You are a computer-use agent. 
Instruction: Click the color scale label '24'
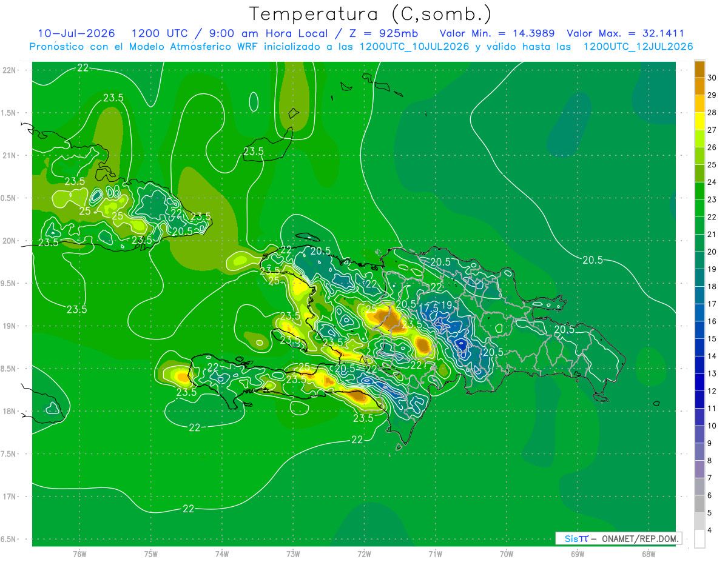713,182
